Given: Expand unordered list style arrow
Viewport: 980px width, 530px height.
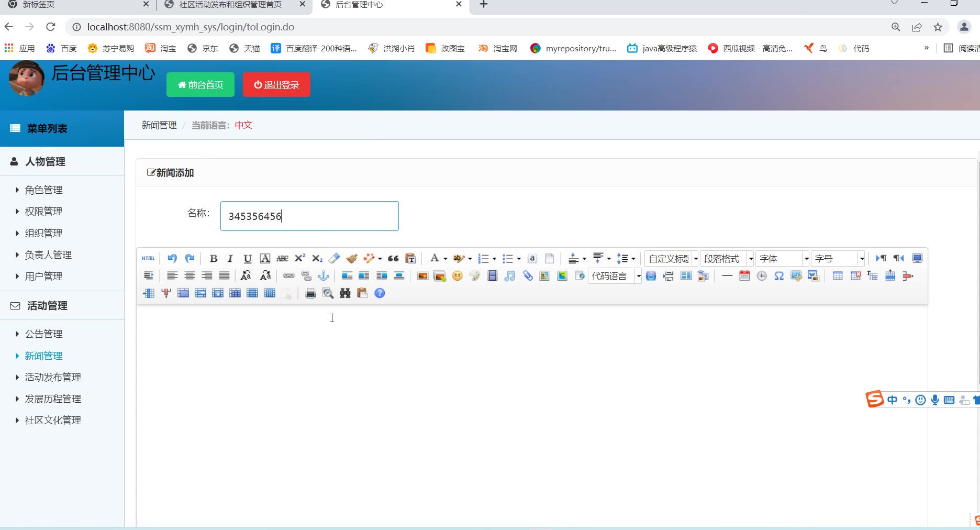Looking at the screenshot, I should [519, 259].
